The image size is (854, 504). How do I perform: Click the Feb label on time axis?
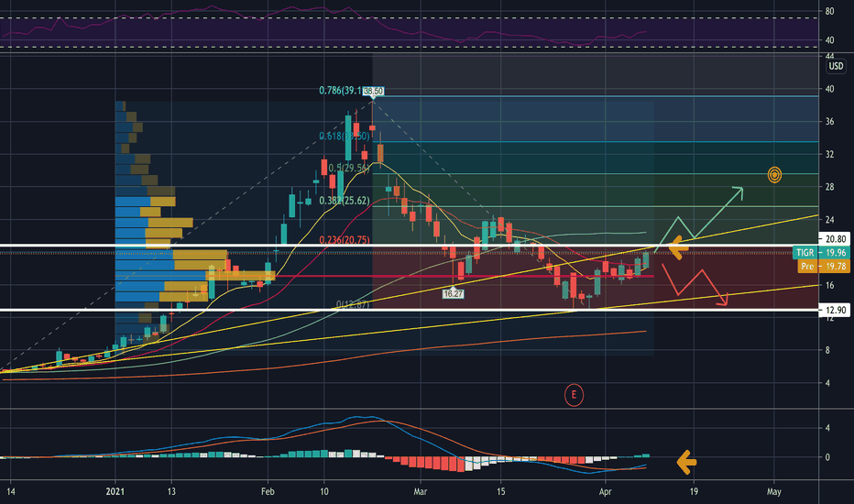(268, 491)
